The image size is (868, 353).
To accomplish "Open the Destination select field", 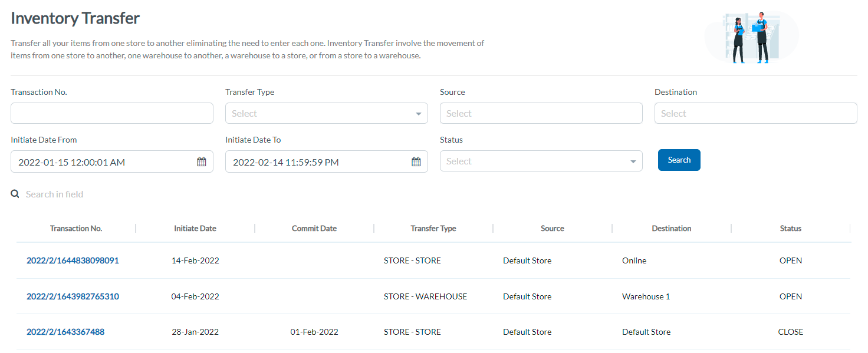I will 755,113.
